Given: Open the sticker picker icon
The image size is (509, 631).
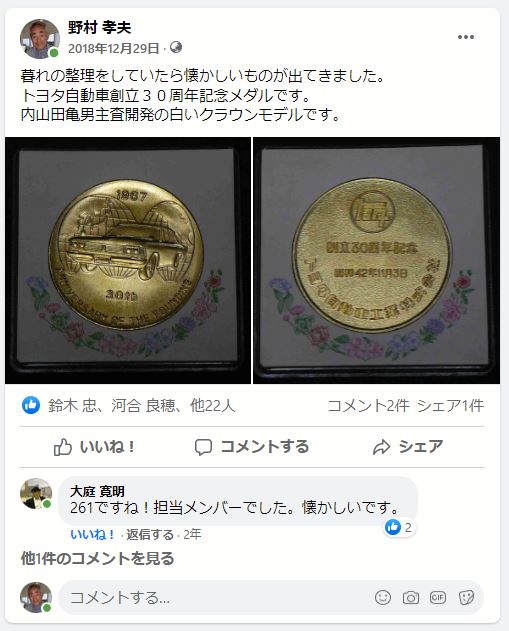Looking at the screenshot, I should pyautogui.click(x=466, y=598).
